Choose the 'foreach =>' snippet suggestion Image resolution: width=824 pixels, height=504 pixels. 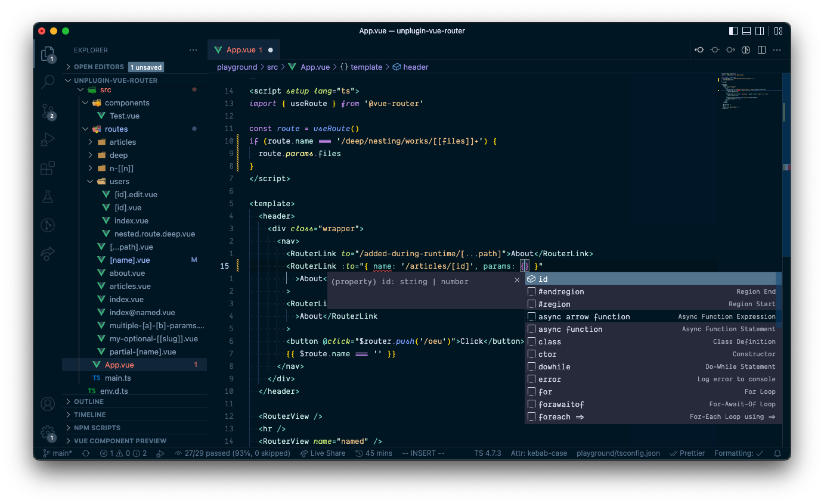point(653,416)
